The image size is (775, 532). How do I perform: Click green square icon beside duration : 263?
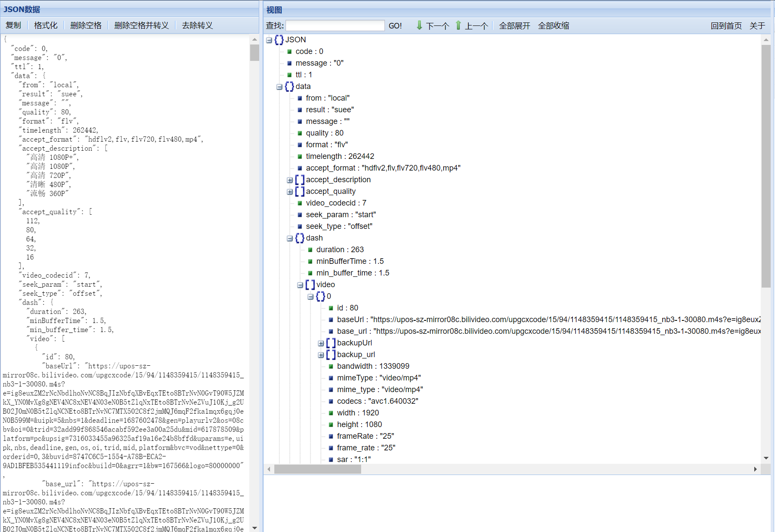(x=310, y=250)
